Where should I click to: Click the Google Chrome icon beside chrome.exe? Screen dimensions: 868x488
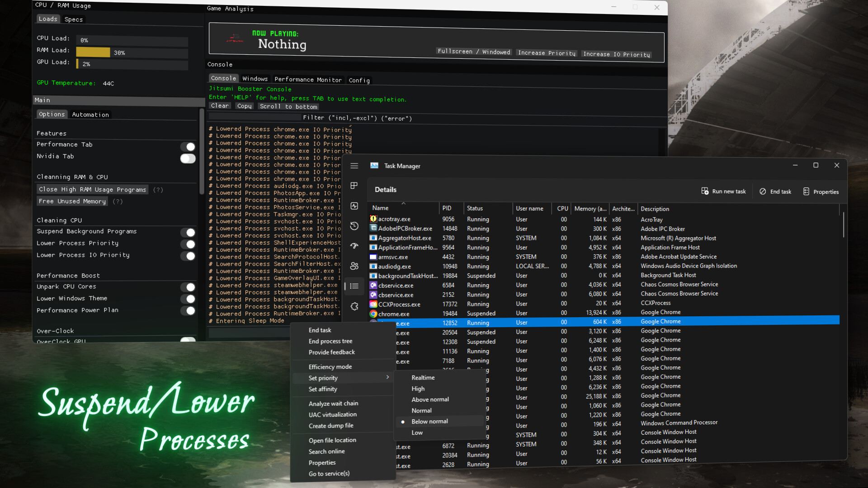373,313
